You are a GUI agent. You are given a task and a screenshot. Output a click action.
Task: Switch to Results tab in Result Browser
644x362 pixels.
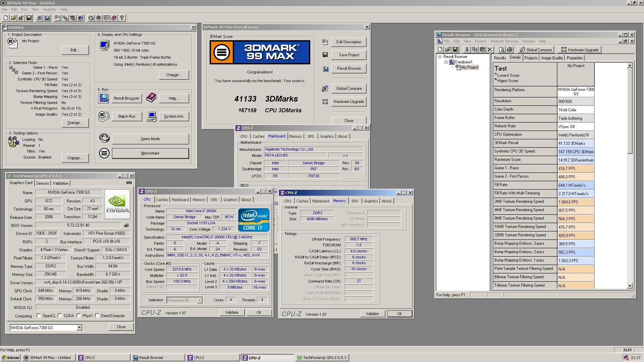coord(500,58)
